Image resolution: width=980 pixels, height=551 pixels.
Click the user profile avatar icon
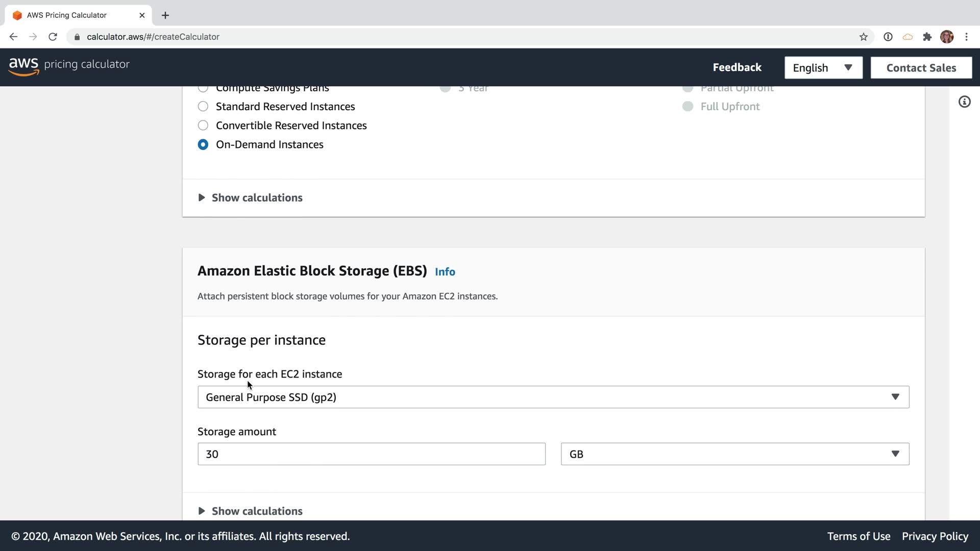tap(946, 37)
